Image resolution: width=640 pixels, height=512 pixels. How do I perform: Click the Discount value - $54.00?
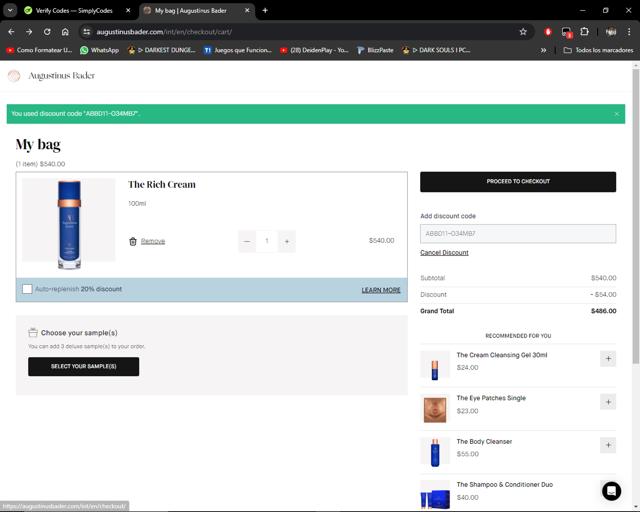603,295
